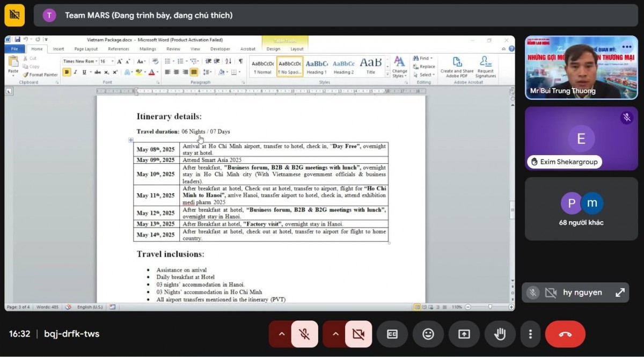The image size is (644, 357).
Task: Apply the Heading 1 style thumbnail
Action: point(316,67)
